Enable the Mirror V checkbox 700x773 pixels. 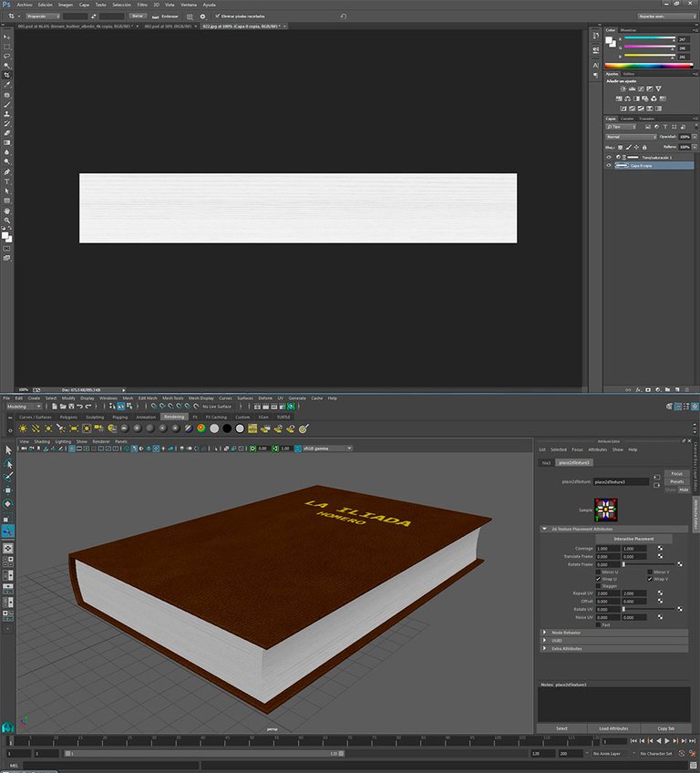coord(650,572)
